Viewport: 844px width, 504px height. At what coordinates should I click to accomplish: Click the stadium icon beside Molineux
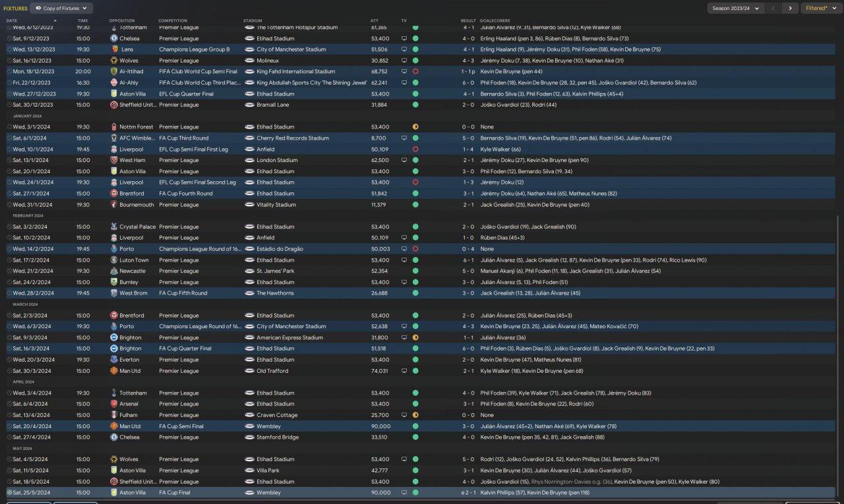point(249,61)
